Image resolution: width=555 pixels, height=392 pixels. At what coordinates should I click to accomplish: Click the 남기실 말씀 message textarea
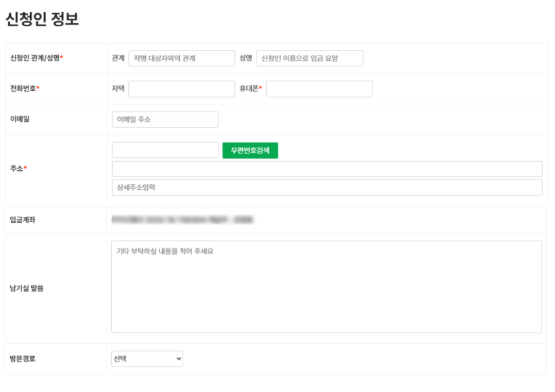pos(326,287)
